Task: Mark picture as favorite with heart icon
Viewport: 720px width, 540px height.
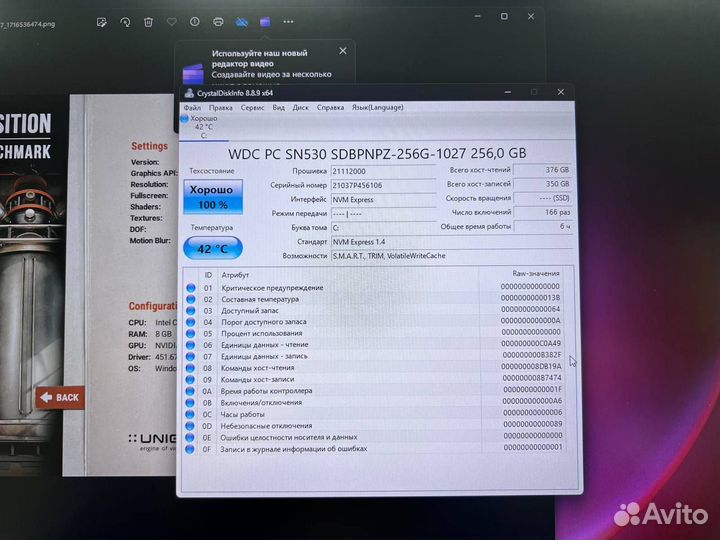Action: point(172,22)
